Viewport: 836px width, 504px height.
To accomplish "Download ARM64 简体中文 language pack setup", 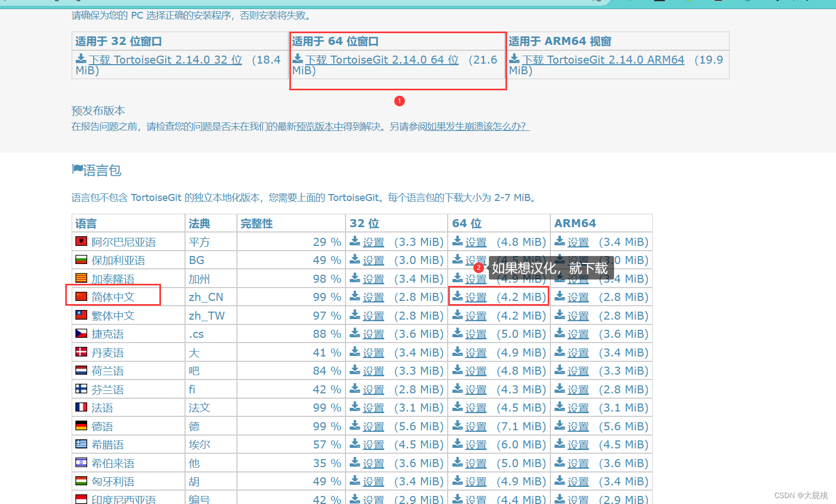I will 578,297.
